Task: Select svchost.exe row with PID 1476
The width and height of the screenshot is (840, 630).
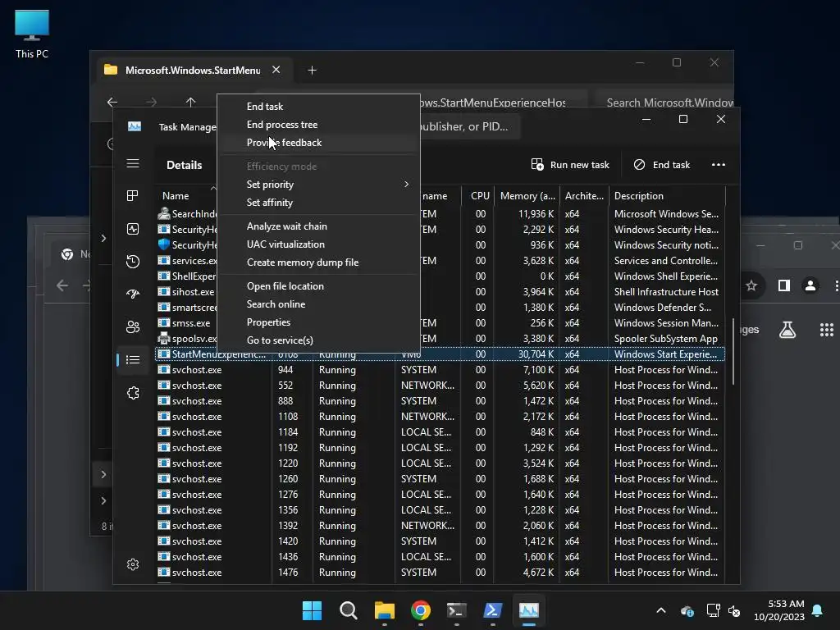Action: (x=440, y=572)
